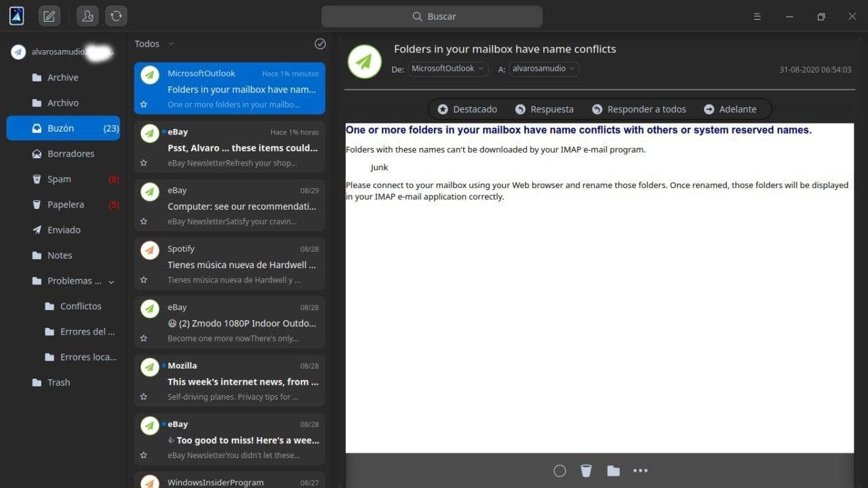Open the Papelera trash folder
The height and width of the screenshot is (488, 868).
point(63,204)
